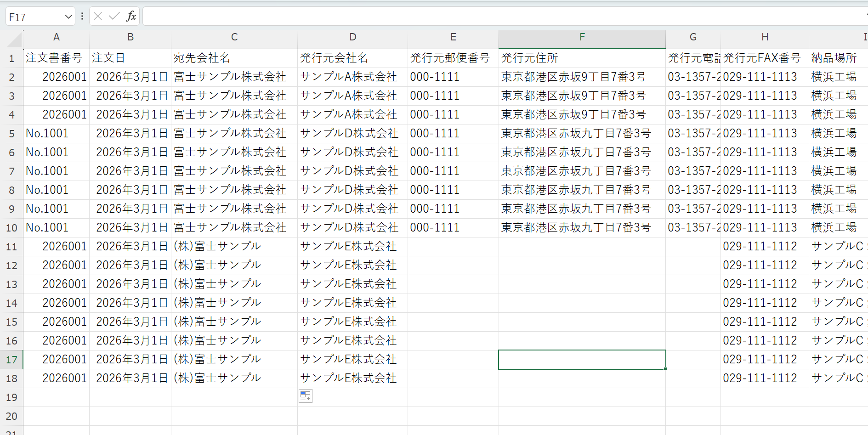Click cell E6 with 000-1111

coord(453,153)
